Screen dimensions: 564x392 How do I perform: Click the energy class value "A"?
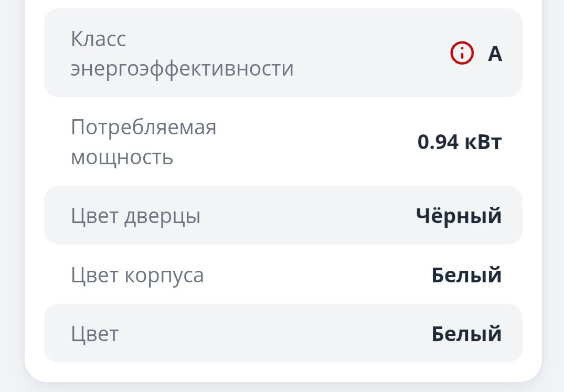[495, 54]
